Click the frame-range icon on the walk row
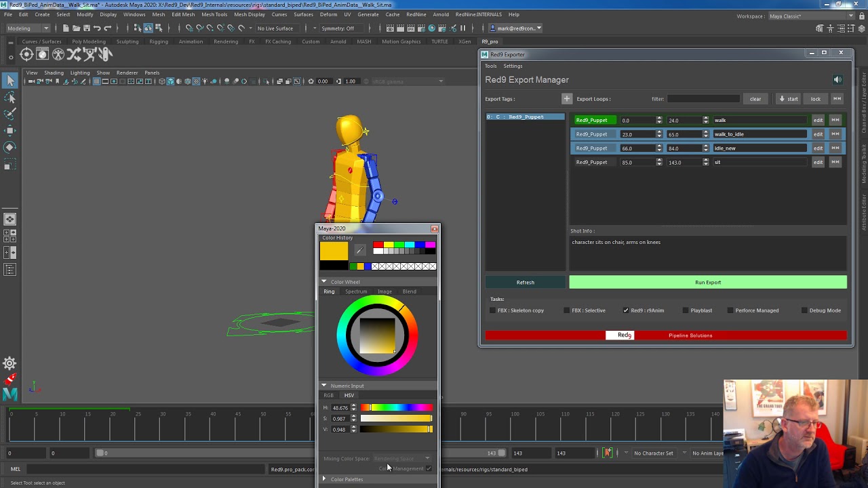The height and width of the screenshot is (488, 868). pos(835,120)
